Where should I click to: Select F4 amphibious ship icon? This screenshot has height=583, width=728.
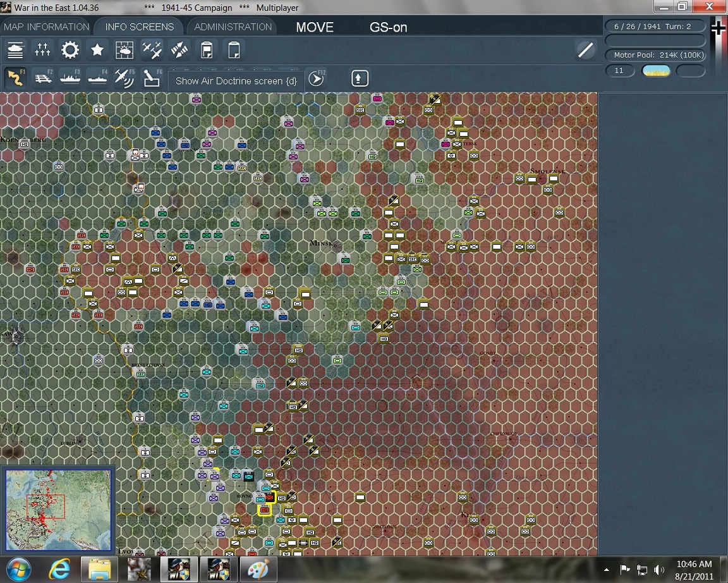(97, 78)
